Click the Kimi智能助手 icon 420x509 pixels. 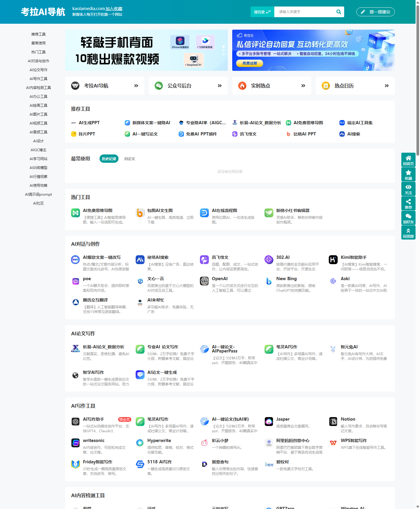333,260
